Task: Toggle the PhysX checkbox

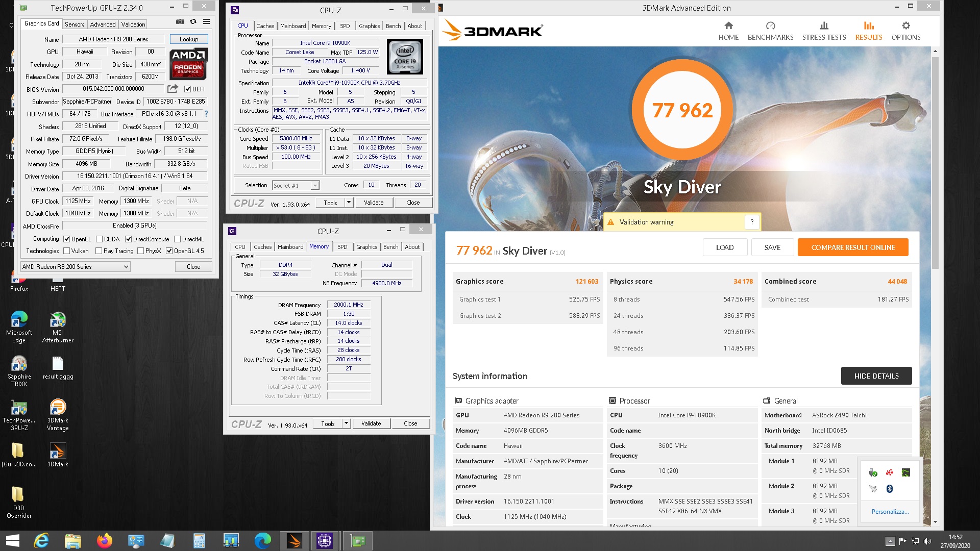Action: point(140,251)
